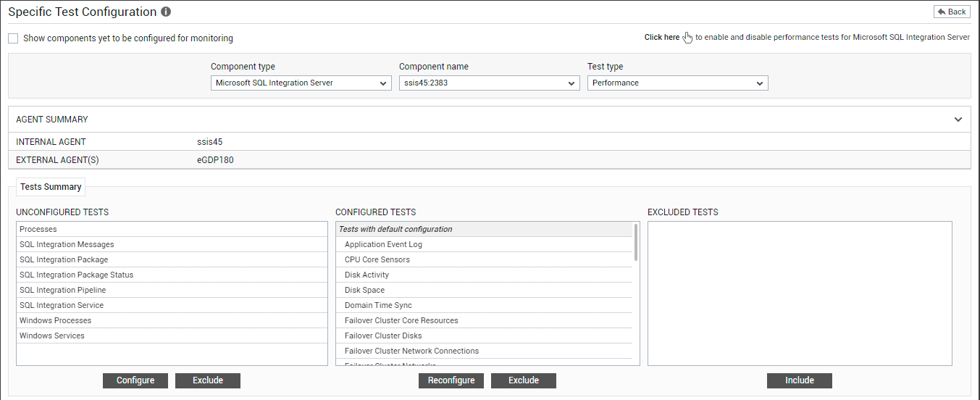Viewport: 980px width, 400px height.
Task: Click inside the Excluded Tests list box
Action: (800, 293)
